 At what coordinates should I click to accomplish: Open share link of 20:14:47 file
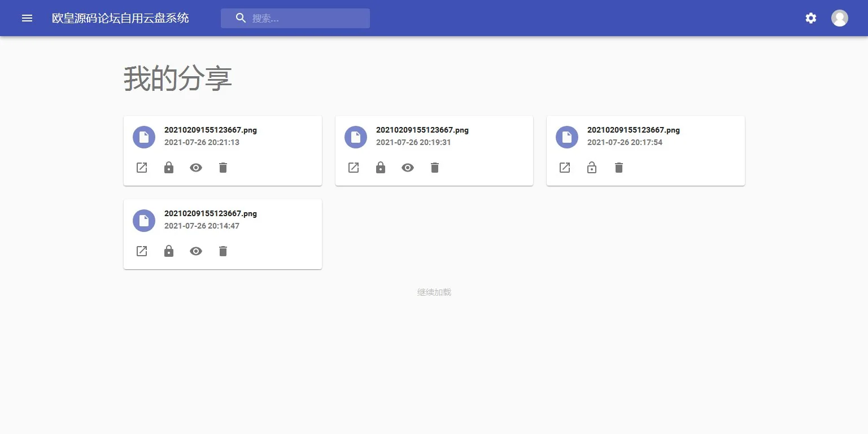coord(142,251)
